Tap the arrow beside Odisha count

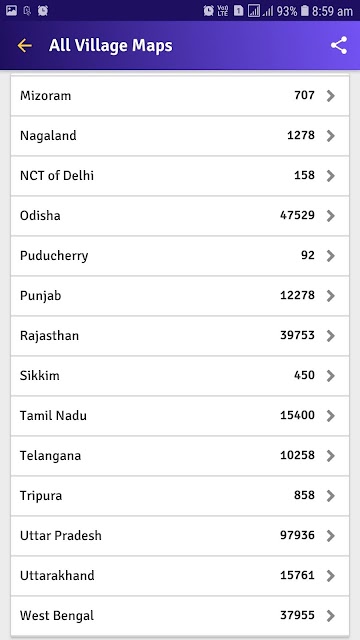[331, 216]
